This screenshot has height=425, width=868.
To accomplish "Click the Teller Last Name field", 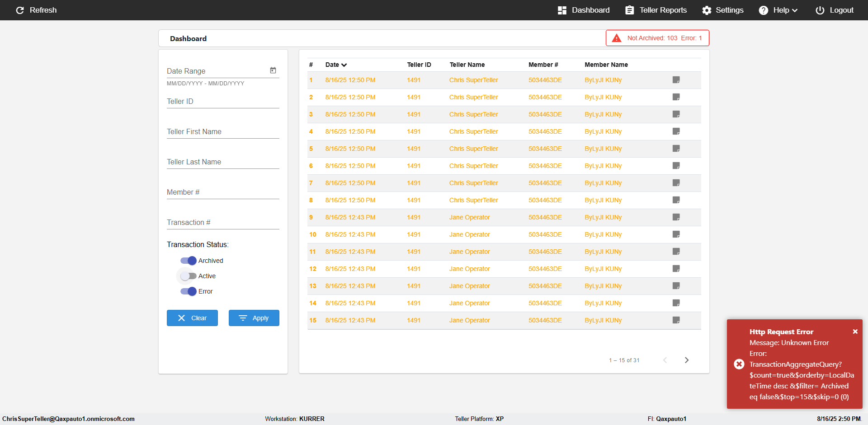I will click(223, 162).
